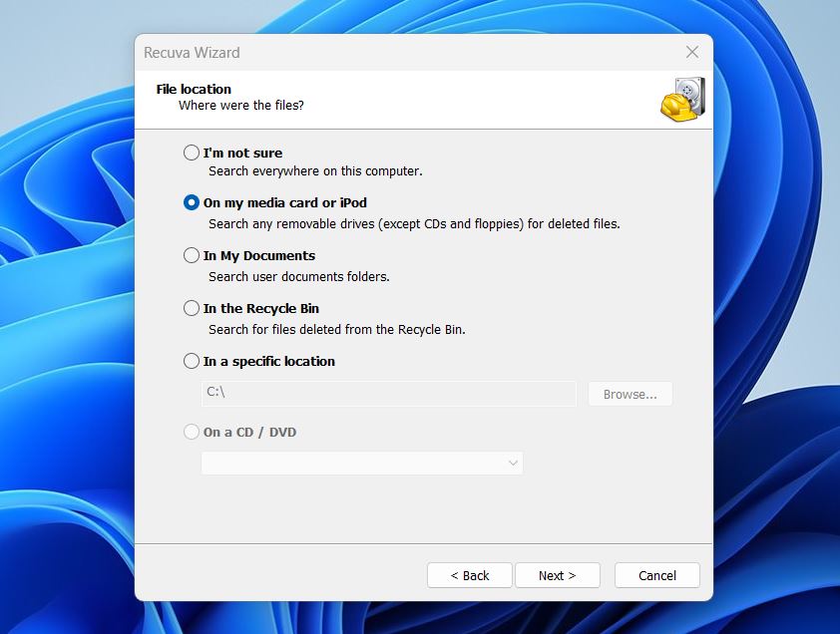The width and height of the screenshot is (840, 634).
Task: Click the "Where were the files?" subtitle
Action: [241, 105]
